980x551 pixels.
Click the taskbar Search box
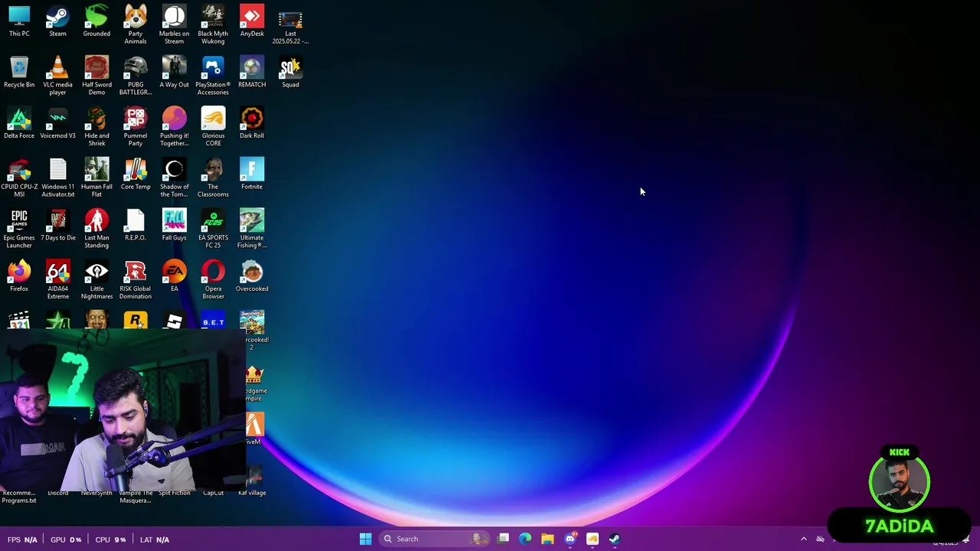(434, 539)
